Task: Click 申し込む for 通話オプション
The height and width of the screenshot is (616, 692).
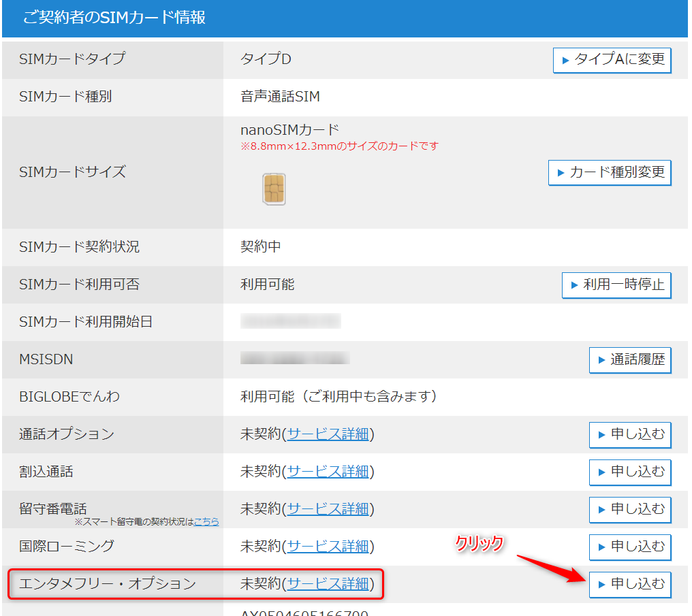Action: (x=629, y=434)
